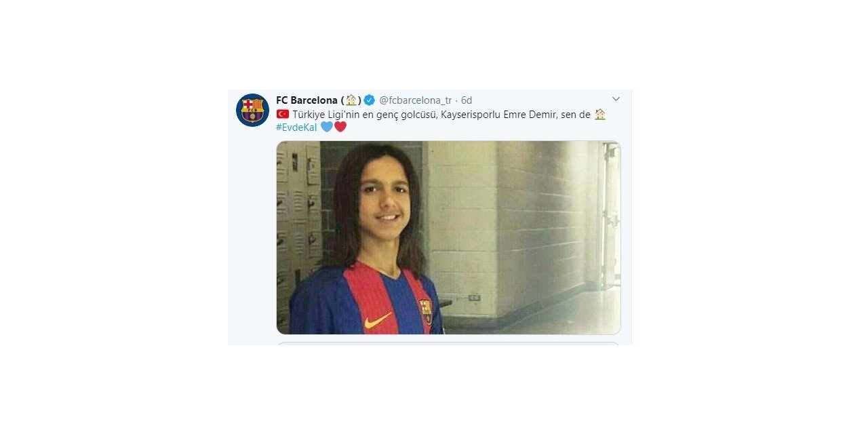Click the house emoji beside account name
The image size is (868, 434).
(x=351, y=100)
